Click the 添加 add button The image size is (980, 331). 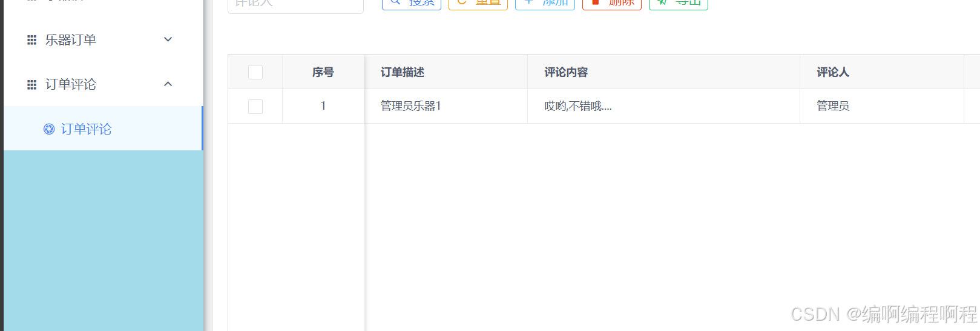tap(545, 4)
